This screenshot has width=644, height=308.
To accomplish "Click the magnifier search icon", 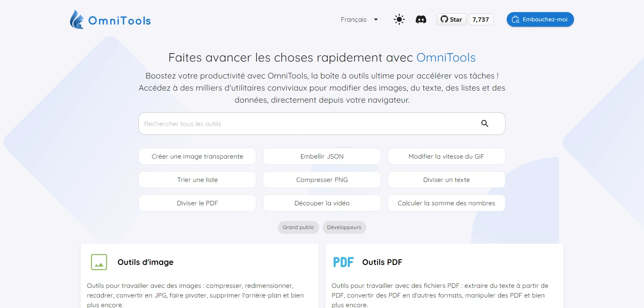I will 485,124.
